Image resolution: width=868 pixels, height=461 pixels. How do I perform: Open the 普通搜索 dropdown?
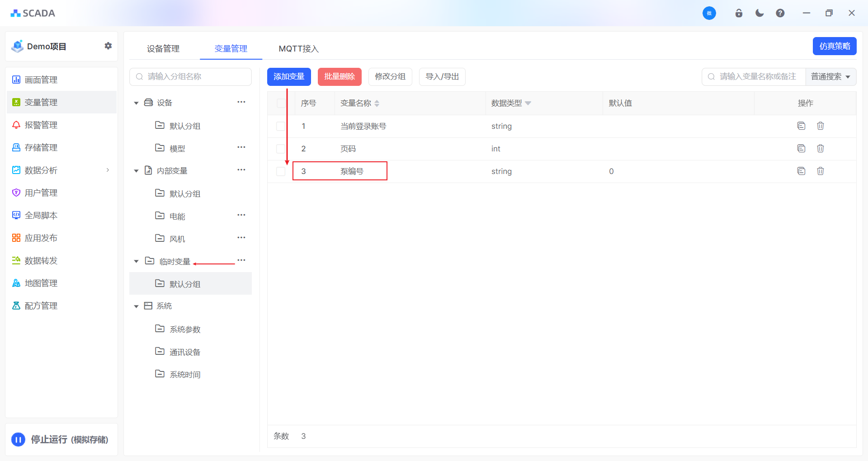830,77
